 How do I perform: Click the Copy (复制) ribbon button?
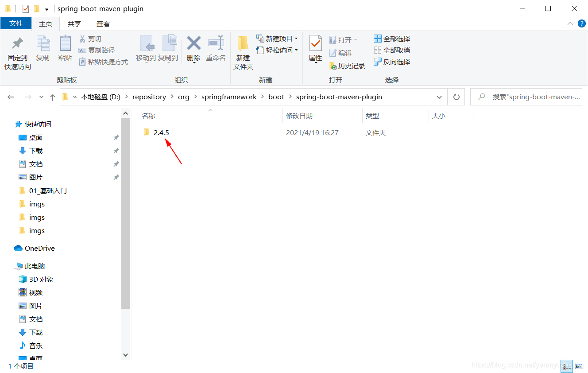43,49
